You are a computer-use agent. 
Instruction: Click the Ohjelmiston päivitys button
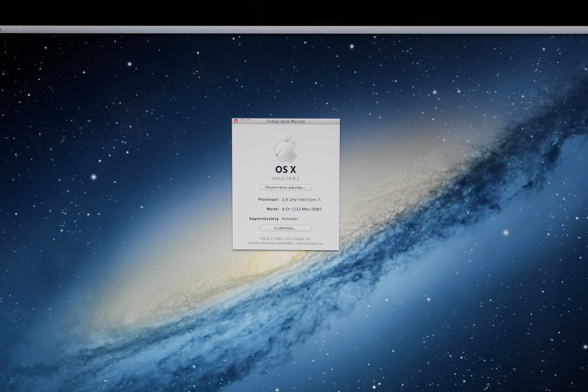(x=286, y=188)
